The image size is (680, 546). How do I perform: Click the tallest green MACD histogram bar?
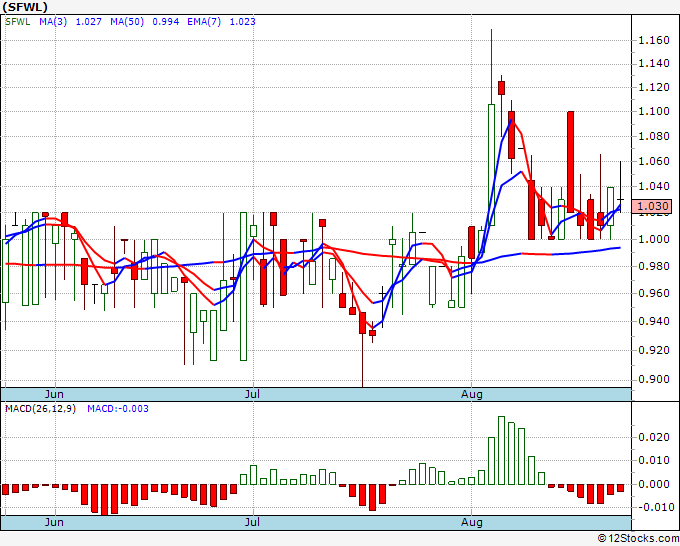pyautogui.click(x=501, y=451)
